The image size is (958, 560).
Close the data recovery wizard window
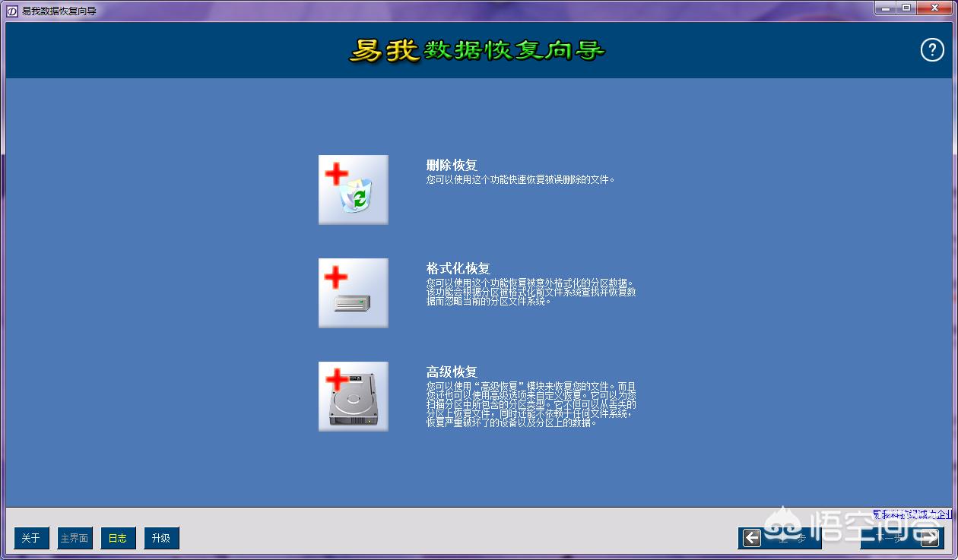[x=934, y=8]
